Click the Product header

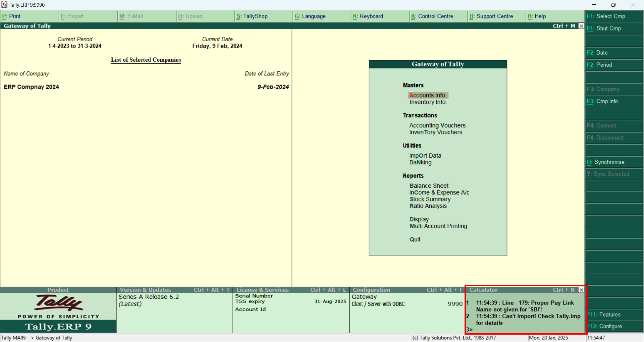tap(58, 290)
